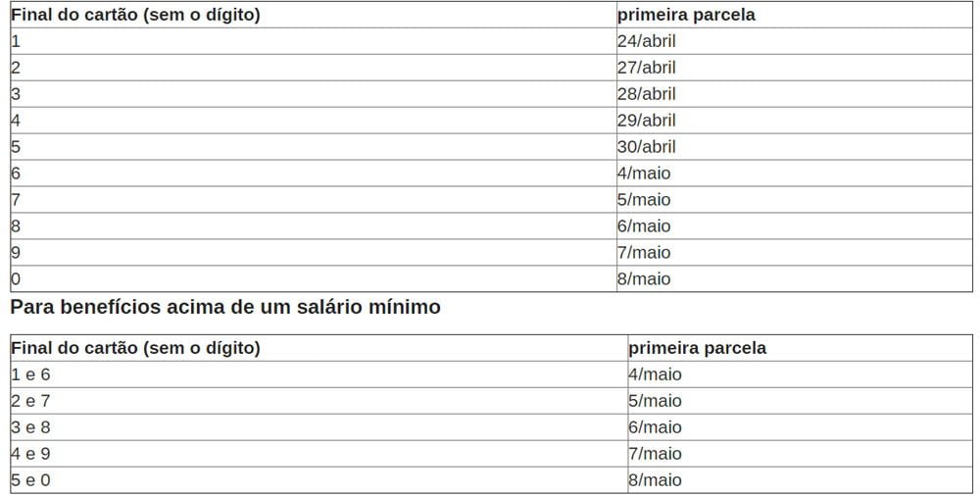Image resolution: width=980 pixels, height=497 pixels.
Task: Select the "5 e 0" cell
Action: pos(30,480)
